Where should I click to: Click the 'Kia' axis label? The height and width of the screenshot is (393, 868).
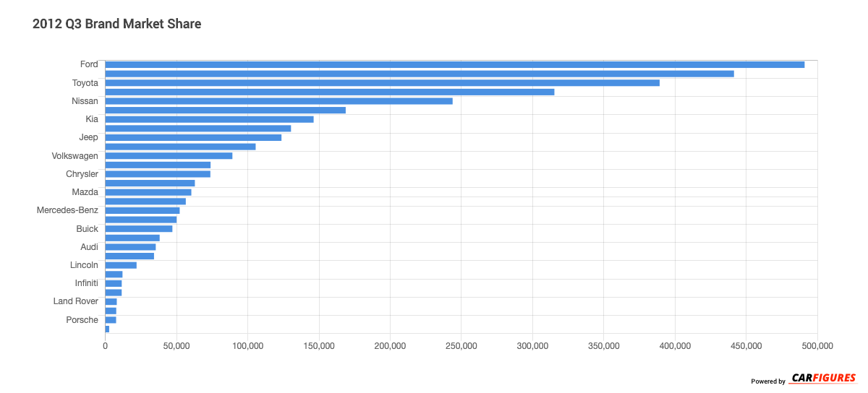(x=92, y=119)
